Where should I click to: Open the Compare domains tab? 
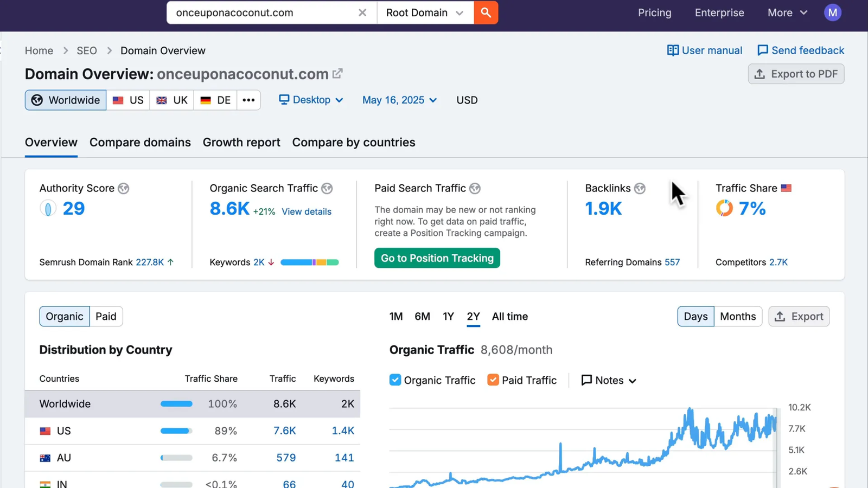tap(140, 142)
